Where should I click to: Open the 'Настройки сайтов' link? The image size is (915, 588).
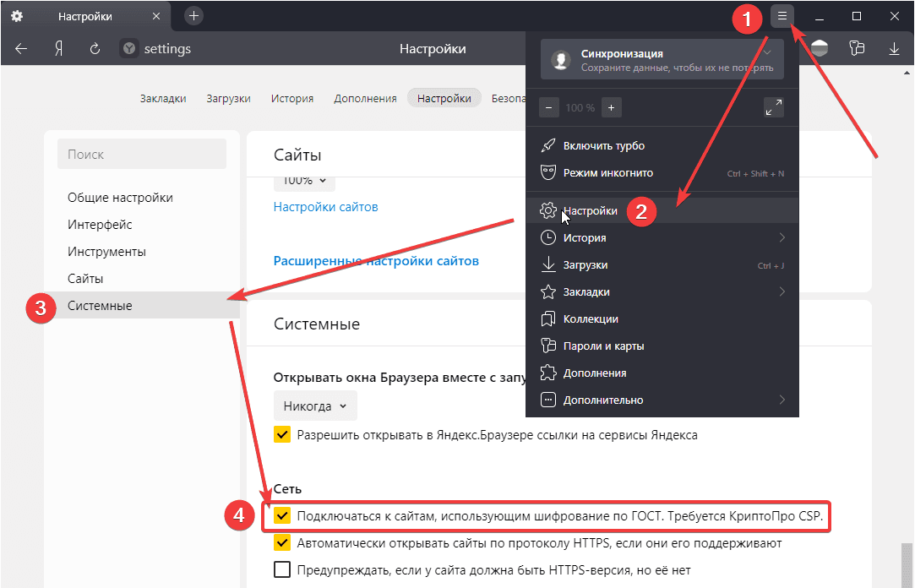(x=325, y=206)
